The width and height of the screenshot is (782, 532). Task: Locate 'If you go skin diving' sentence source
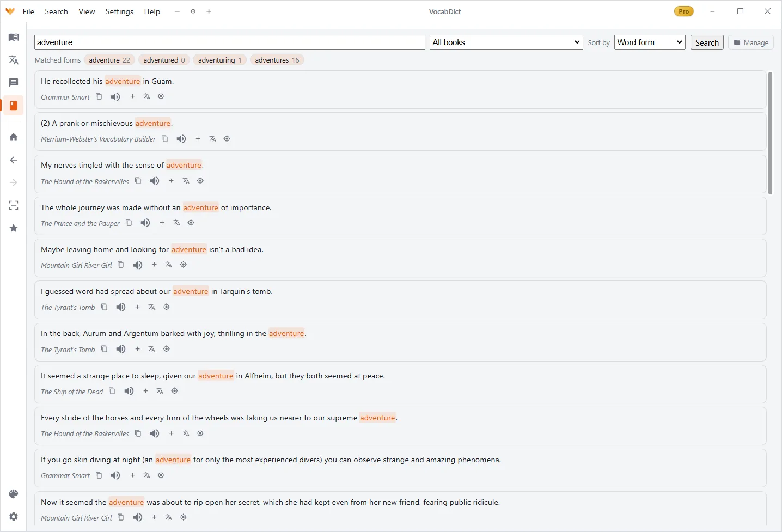click(x=161, y=475)
